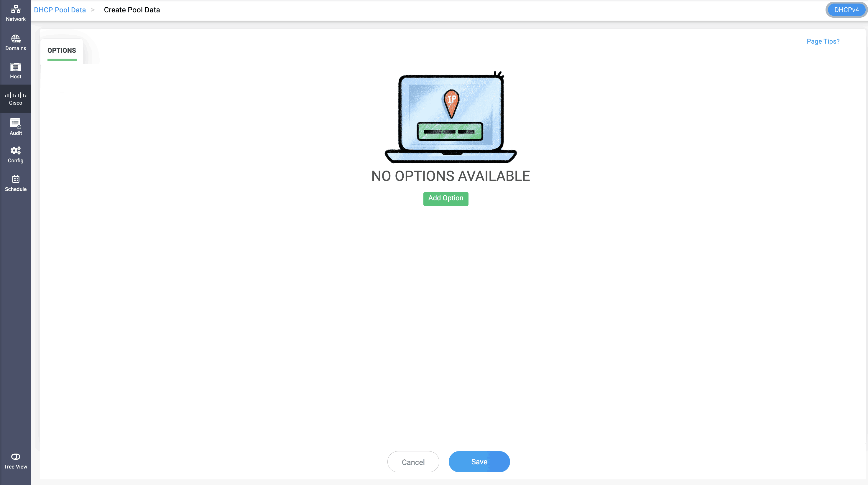
Task: Open the Schedule calendar icon
Action: click(16, 179)
